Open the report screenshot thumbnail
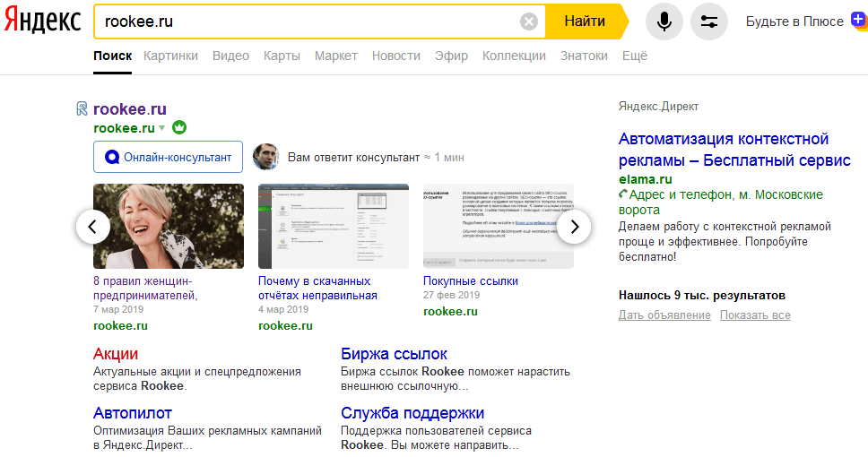Screen dimensions: 868x457 (334, 227)
